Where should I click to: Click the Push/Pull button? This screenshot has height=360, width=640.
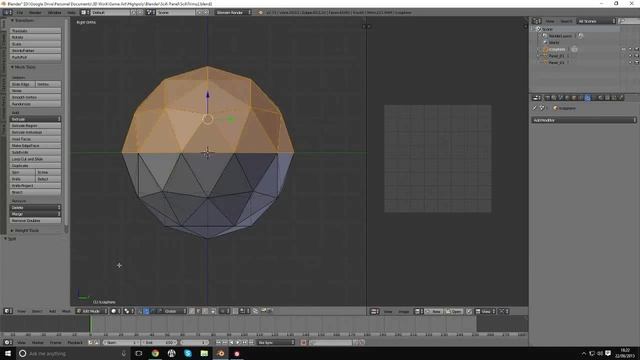[x=36, y=57]
